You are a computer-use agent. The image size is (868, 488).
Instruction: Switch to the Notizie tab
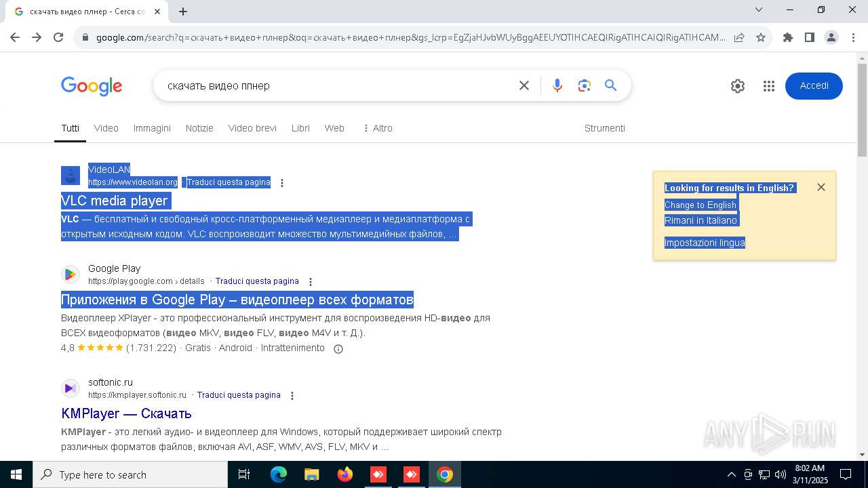coord(199,128)
